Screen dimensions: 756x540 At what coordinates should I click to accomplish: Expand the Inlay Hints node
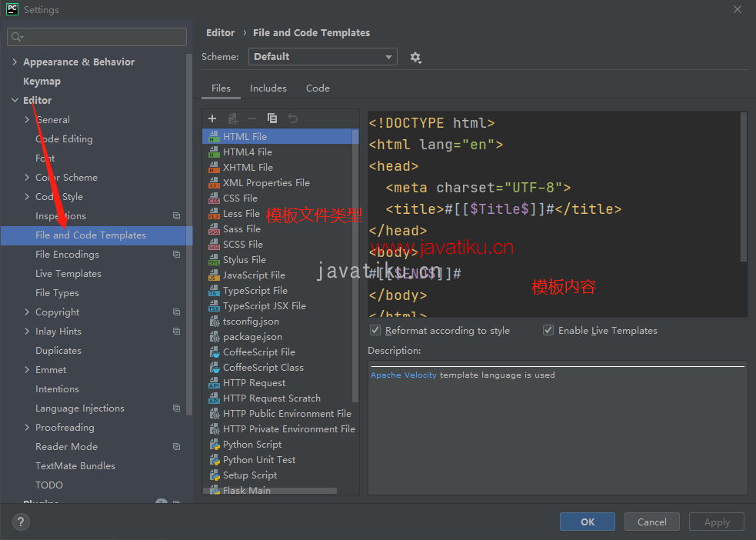click(x=27, y=332)
